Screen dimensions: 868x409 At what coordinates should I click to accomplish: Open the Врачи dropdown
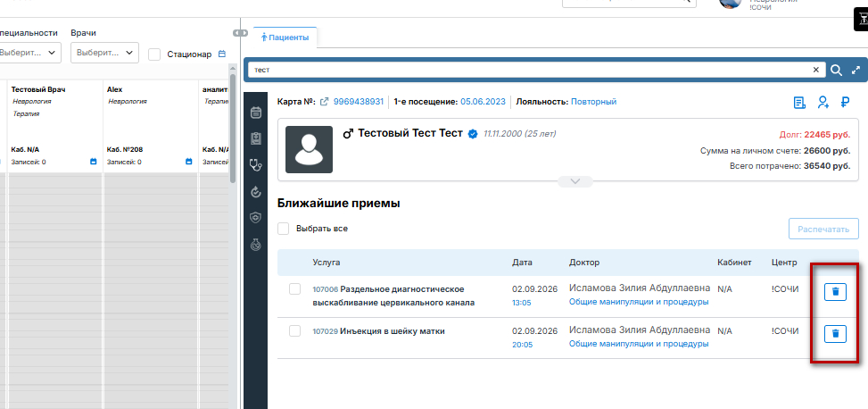104,53
